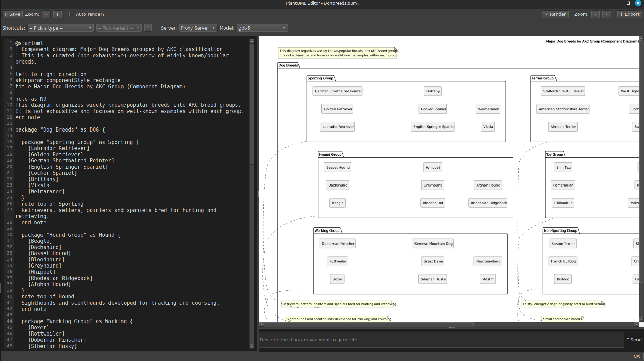Zoom out the diagram preview with minus icon
This screenshot has width=644, height=361.
point(595,14)
